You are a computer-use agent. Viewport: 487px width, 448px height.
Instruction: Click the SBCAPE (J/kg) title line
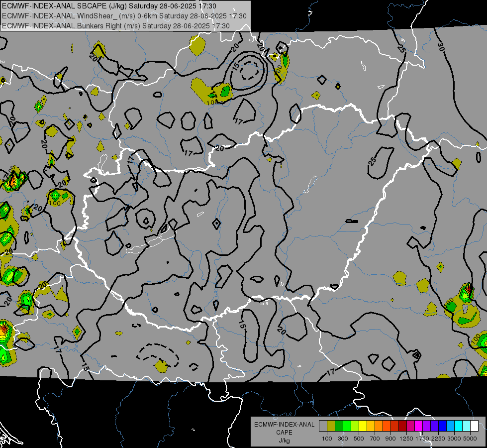pos(109,6)
